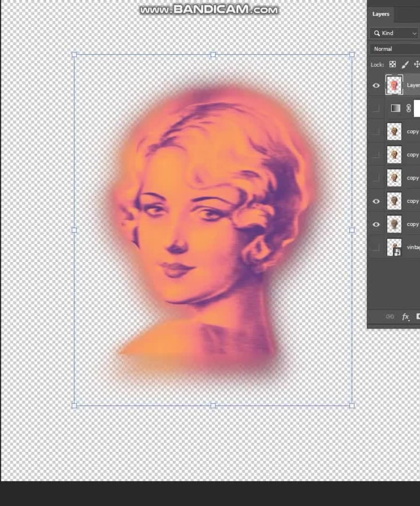Click the middle-right transform handle

coord(352,230)
